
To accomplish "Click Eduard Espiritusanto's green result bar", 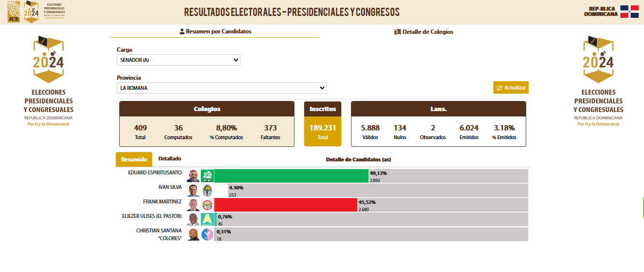I will [x=291, y=176].
